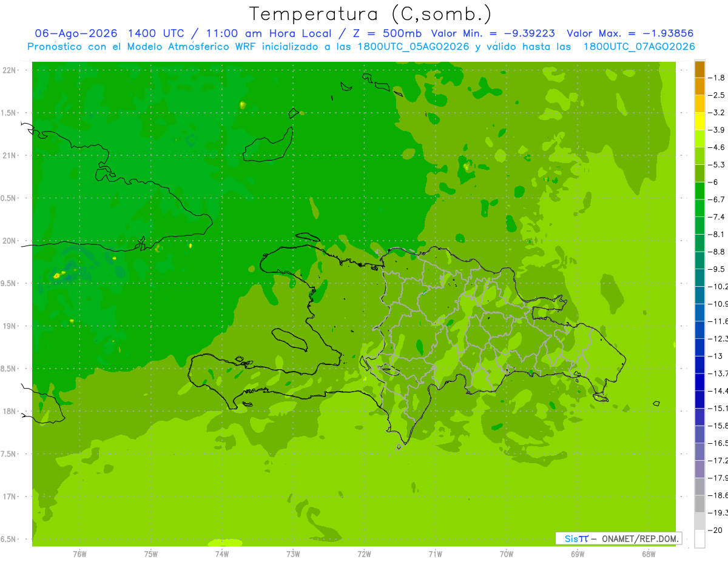Click the '-15.8' legend value
This screenshot has width=728, height=562.
(x=718, y=426)
